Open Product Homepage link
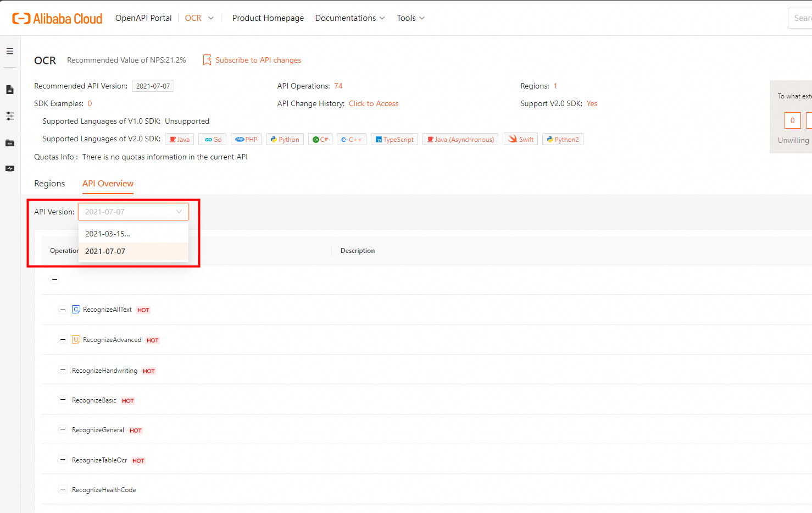Screen dimensions: 812x513 tap(268, 18)
